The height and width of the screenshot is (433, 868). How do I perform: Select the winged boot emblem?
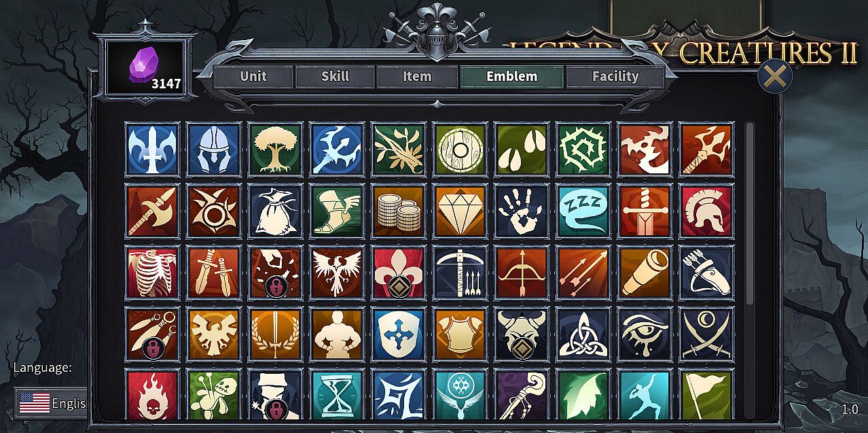337,211
